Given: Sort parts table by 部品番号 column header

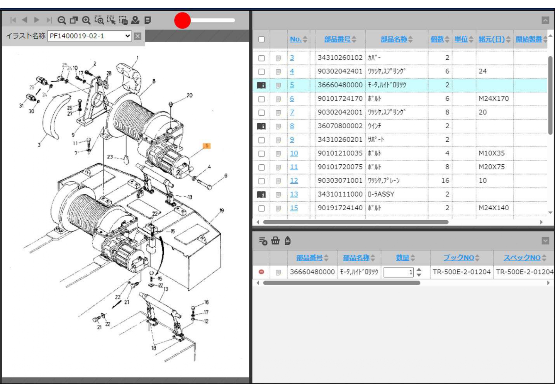Looking at the screenshot, I should click(x=337, y=40).
